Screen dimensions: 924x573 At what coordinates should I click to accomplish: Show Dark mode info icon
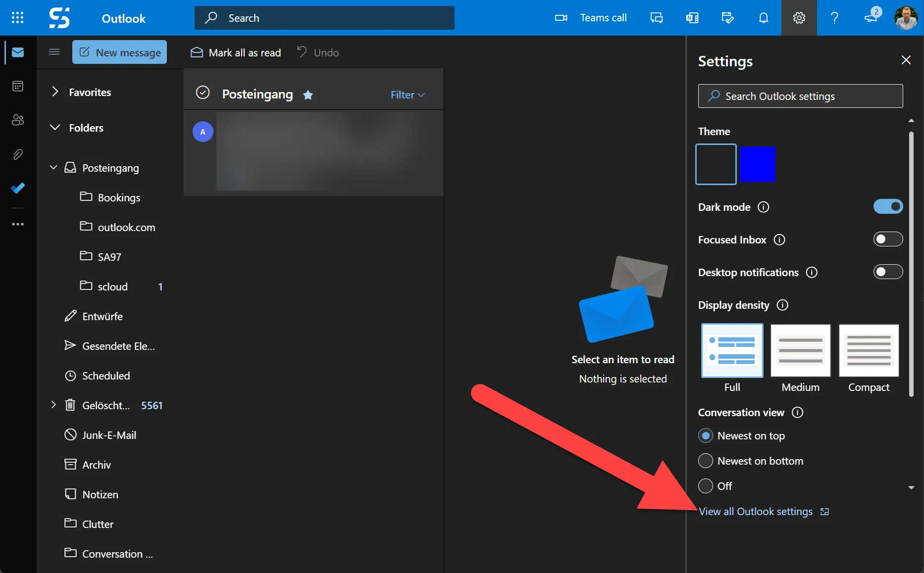[764, 207]
